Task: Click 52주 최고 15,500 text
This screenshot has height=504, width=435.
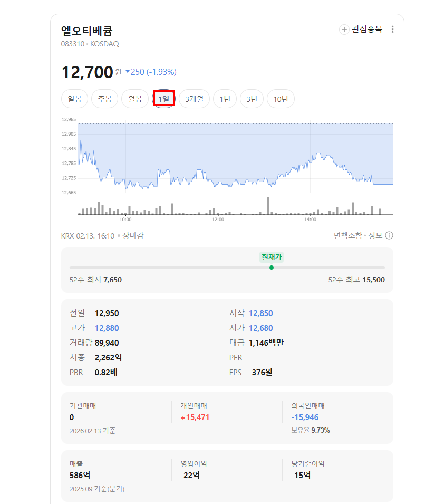Action: click(x=356, y=280)
